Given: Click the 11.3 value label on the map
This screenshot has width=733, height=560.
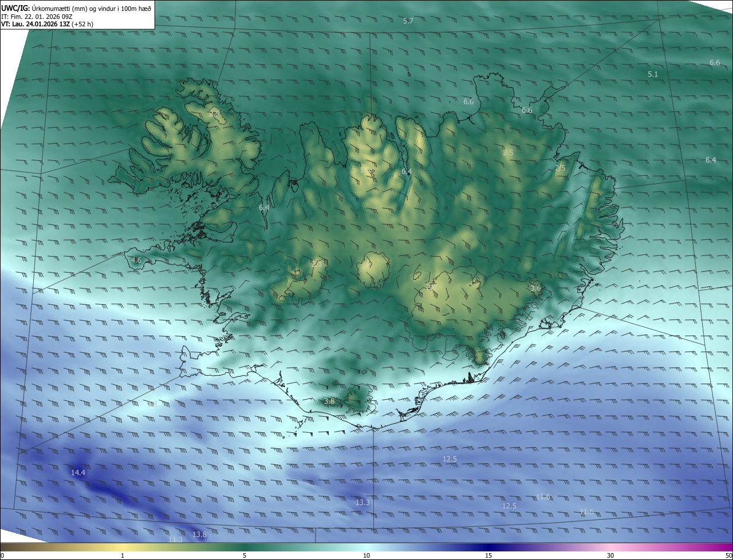Looking at the screenshot, I should pyautogui.click(x=175, y=540).
